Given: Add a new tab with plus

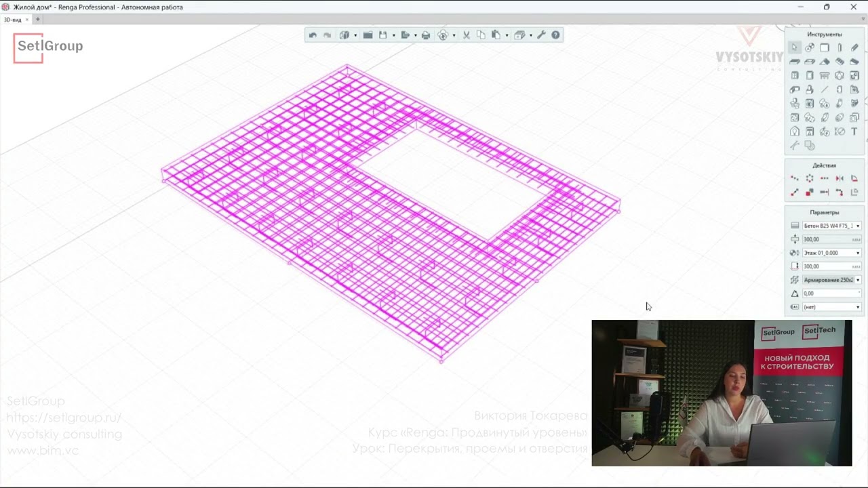Looking at the screenshot, I should [x=38, y=20].
